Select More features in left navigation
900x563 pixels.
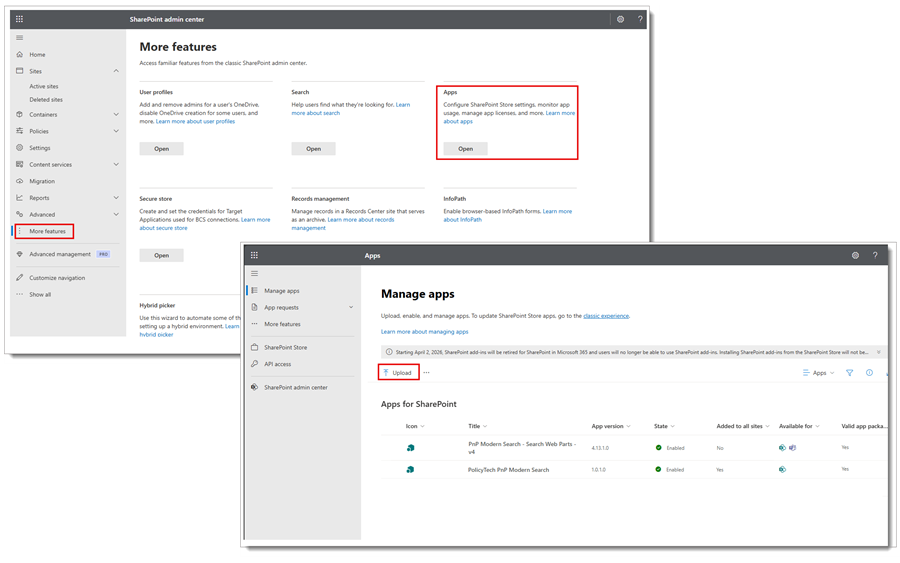(x=47, y=231)
